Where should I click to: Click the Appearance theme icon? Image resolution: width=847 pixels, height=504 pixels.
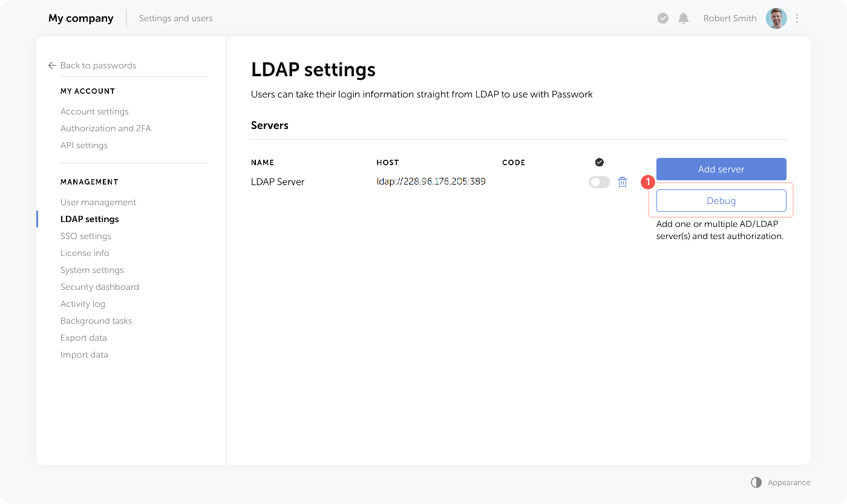(x=756, y=482)
